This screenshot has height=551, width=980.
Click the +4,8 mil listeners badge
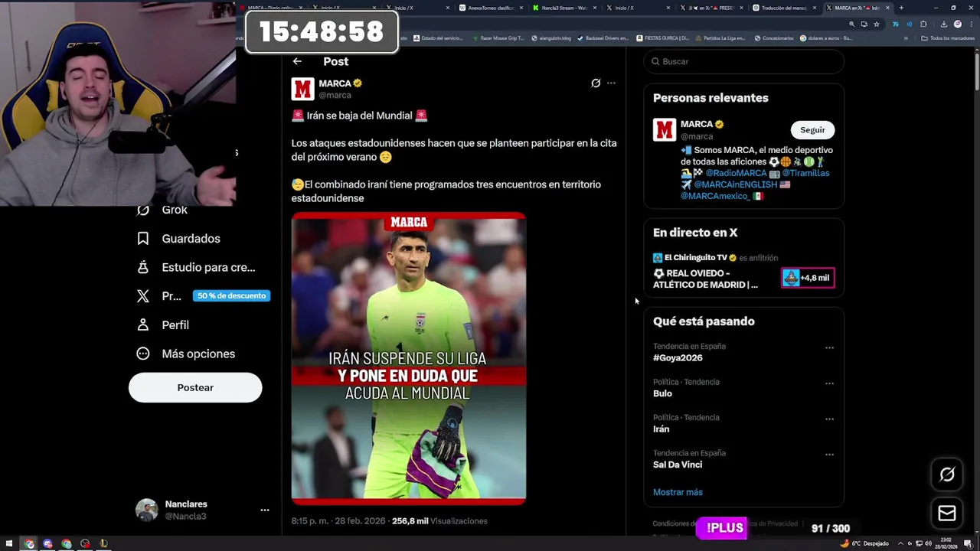point(808,278)
